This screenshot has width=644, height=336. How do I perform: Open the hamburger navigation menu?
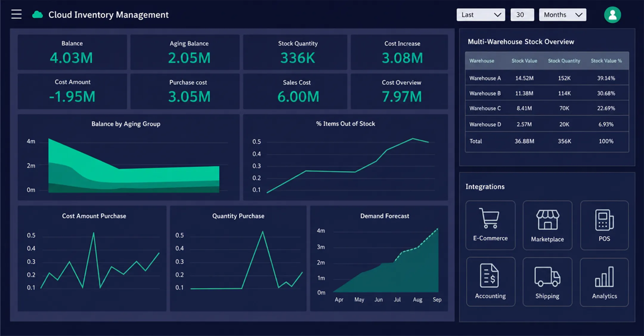(16, 14)
